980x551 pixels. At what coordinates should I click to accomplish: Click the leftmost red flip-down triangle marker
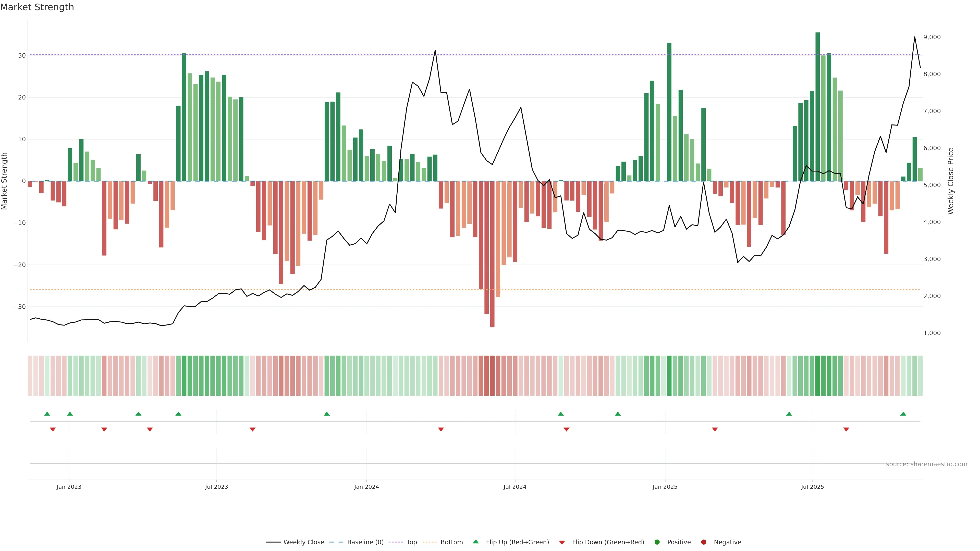[x=53, y=429]
